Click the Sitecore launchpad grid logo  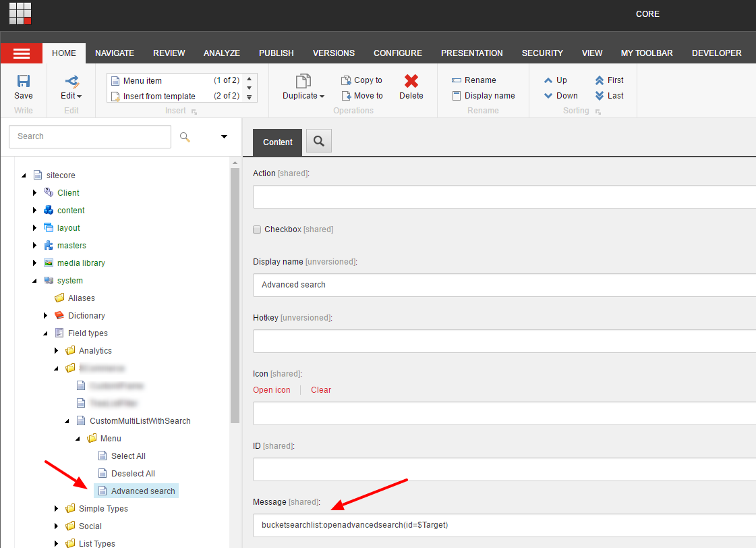(20, 13)
